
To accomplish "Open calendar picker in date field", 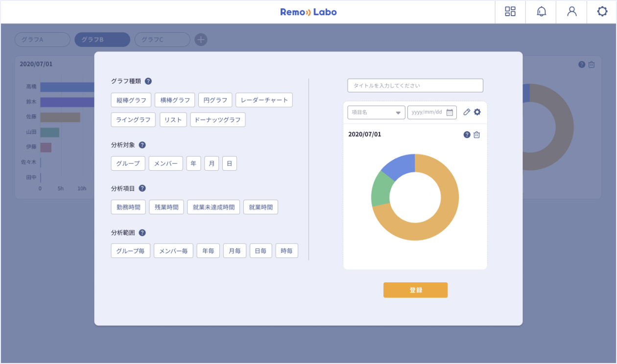I will 450,113.
